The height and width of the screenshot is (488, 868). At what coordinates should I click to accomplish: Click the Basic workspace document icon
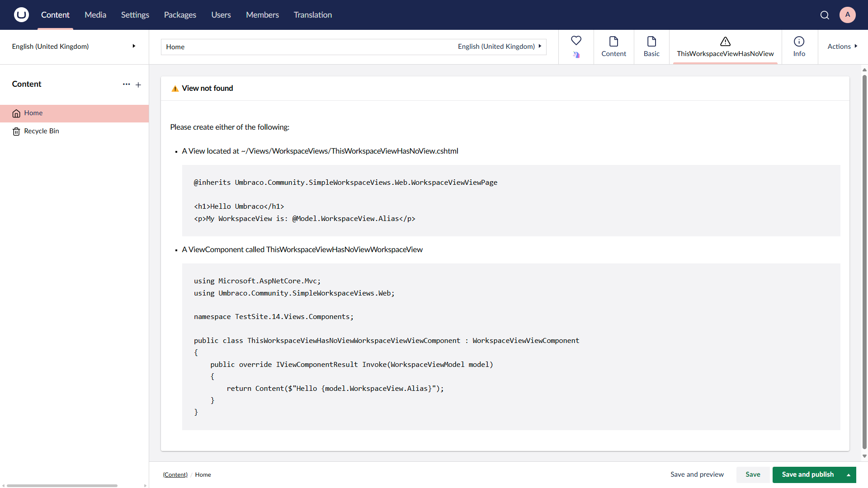point(651,41)
